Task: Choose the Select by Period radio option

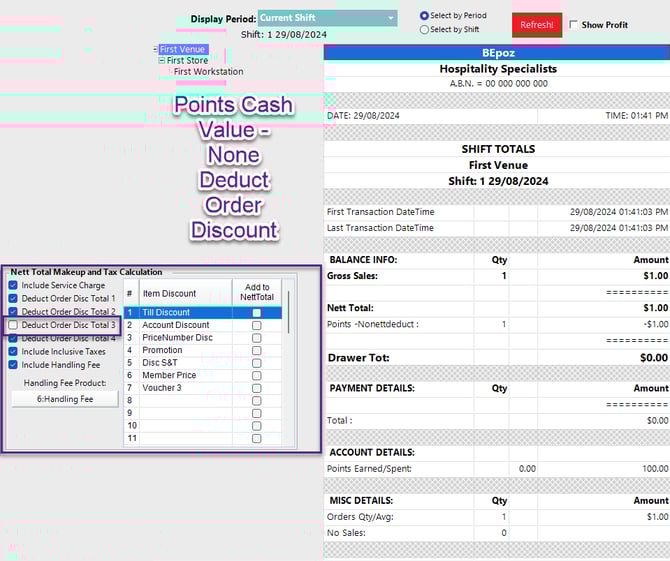Action: [425, 16]
